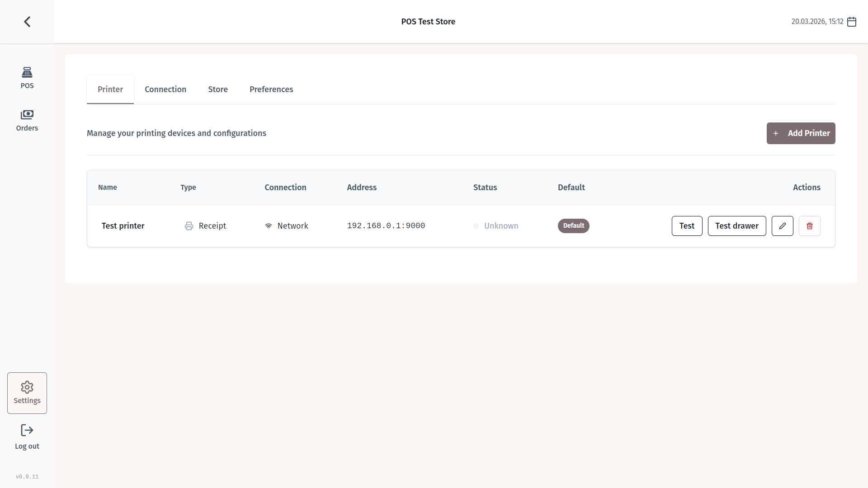Viewport: 868px width, 488px height.
Task: Switch to the Store tab
Action: click(218, 89)
